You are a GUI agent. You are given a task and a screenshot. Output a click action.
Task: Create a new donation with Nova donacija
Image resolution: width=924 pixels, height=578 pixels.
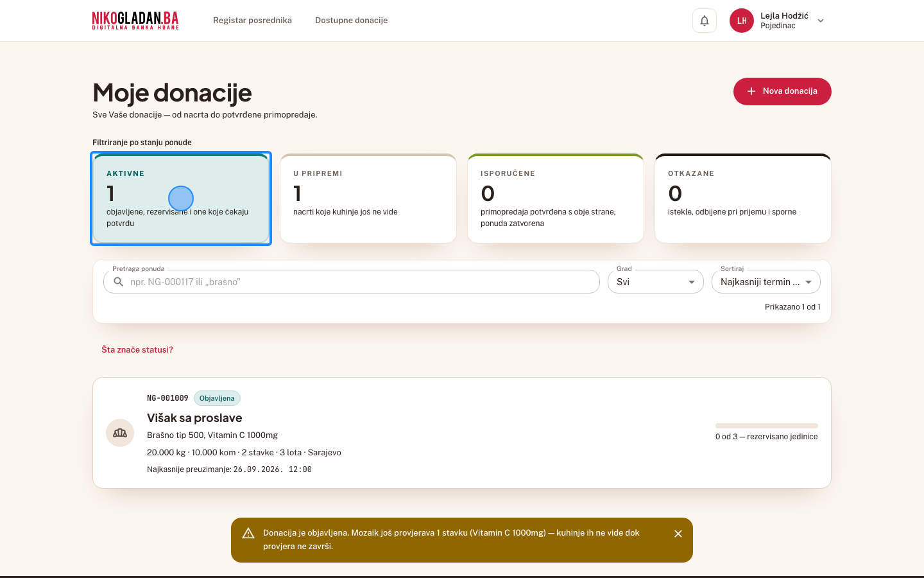[x=782, y=91]
